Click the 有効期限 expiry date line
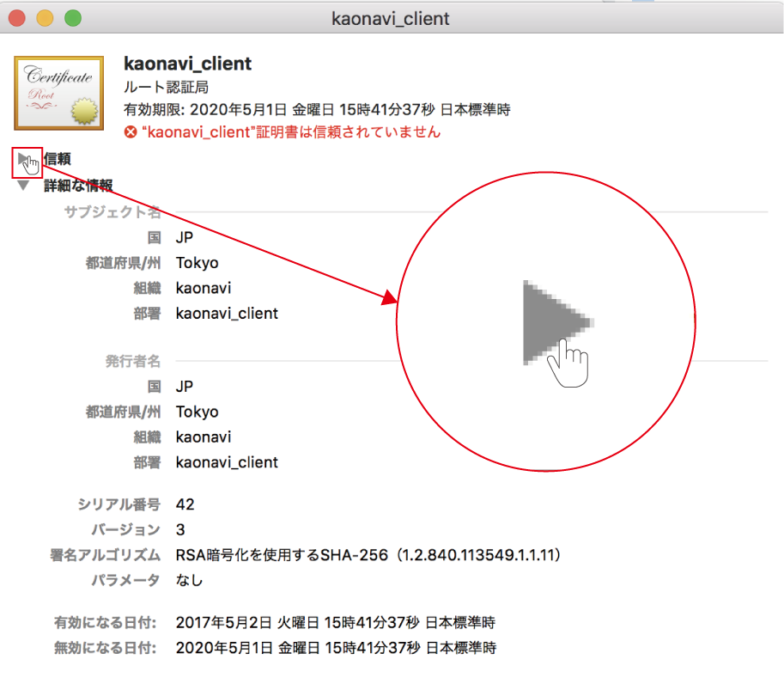 pyautogui.click(x=317, y=110)
